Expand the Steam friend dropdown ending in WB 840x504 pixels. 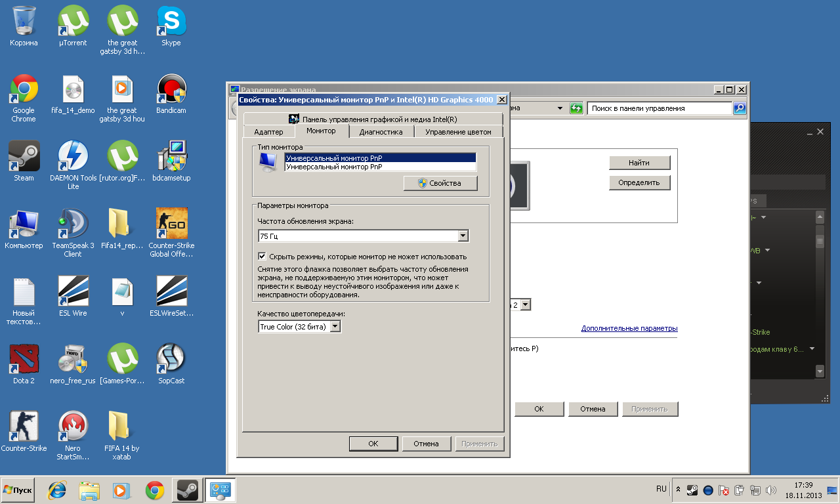(767, 250)
